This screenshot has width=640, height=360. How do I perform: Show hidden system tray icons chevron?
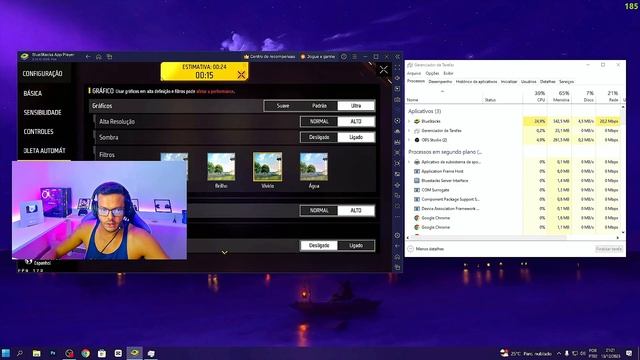559,353
